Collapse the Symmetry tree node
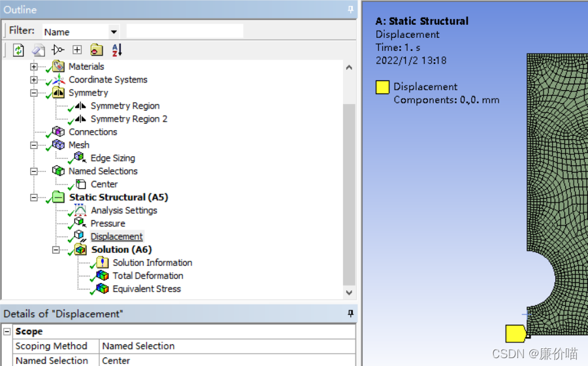Image resolution: width=588 pixels, height=366 pixels. pos(34,93)
